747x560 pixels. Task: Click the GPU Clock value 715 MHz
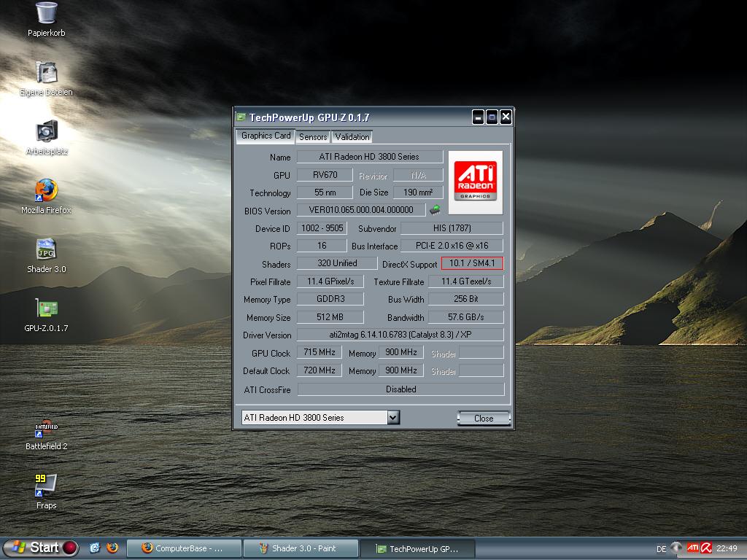(320, 352)
